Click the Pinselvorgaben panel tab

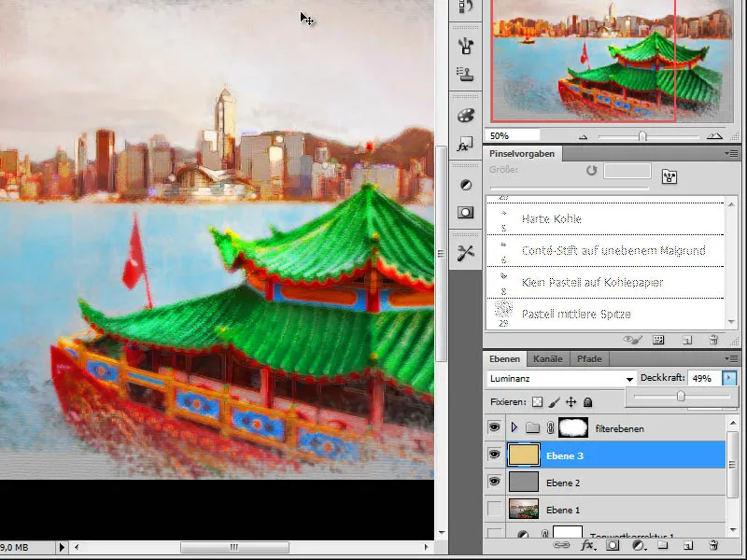point(522,154)
